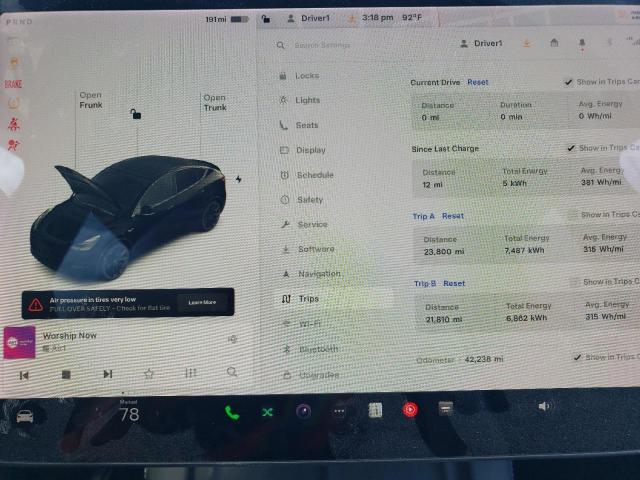
Task: Open the red media player app icon
Action: [410, 409]
